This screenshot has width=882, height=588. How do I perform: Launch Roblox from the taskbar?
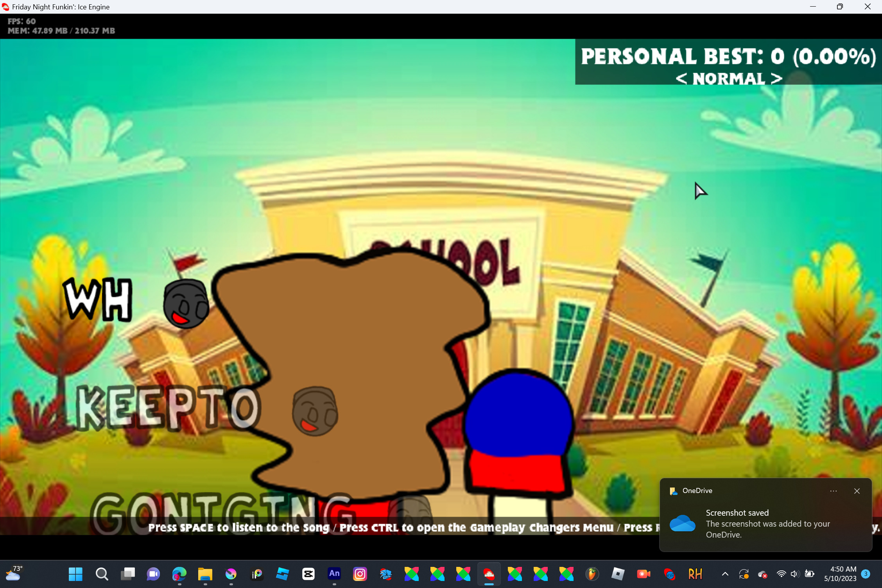tap(618, 574)
